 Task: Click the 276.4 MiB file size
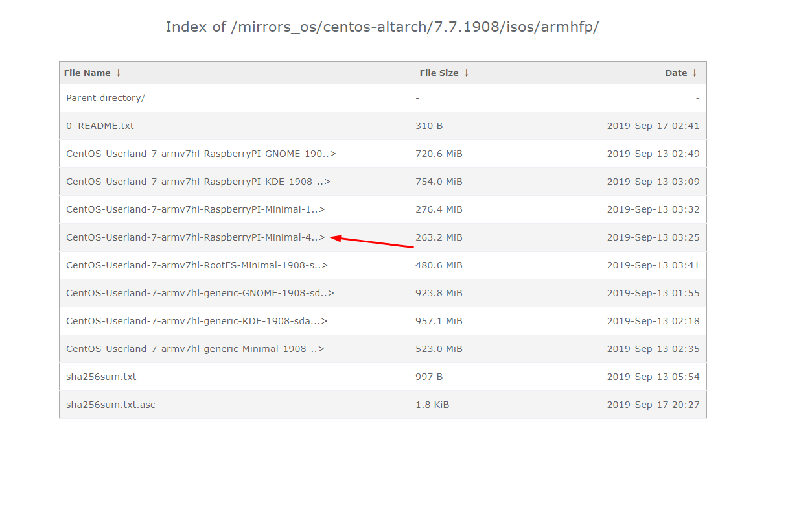click(439, 209)
